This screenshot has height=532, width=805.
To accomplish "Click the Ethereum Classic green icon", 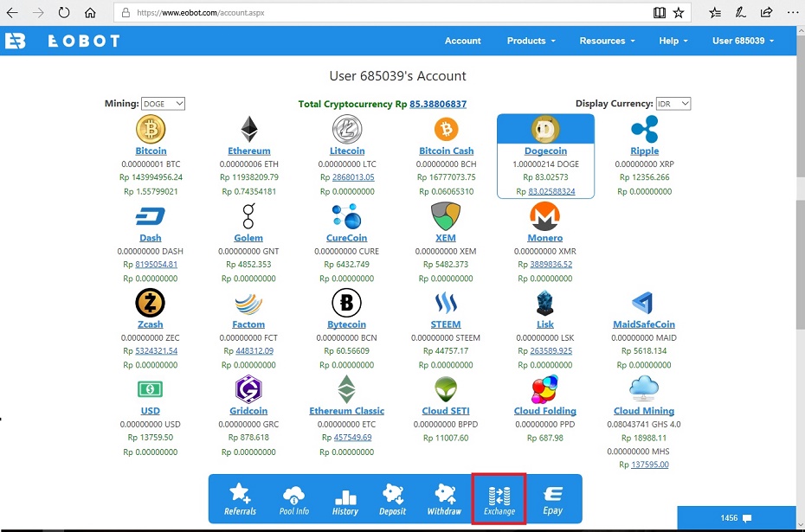I will click(x=346, y=389).
